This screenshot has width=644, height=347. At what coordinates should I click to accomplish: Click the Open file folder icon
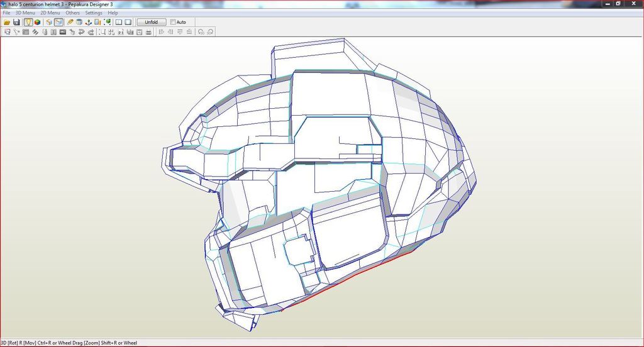7,22
